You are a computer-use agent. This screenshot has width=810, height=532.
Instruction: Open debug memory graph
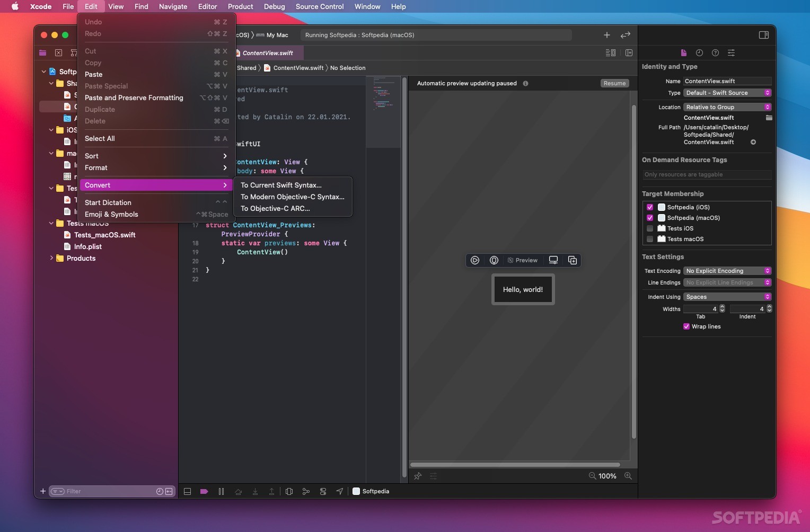306,491
